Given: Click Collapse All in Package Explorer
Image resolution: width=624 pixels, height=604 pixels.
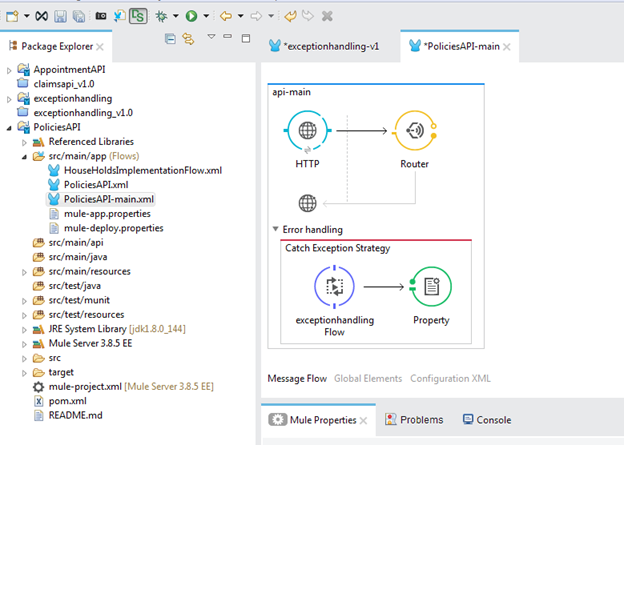Looking at the screenshot, I should click(x=170, y=39).
